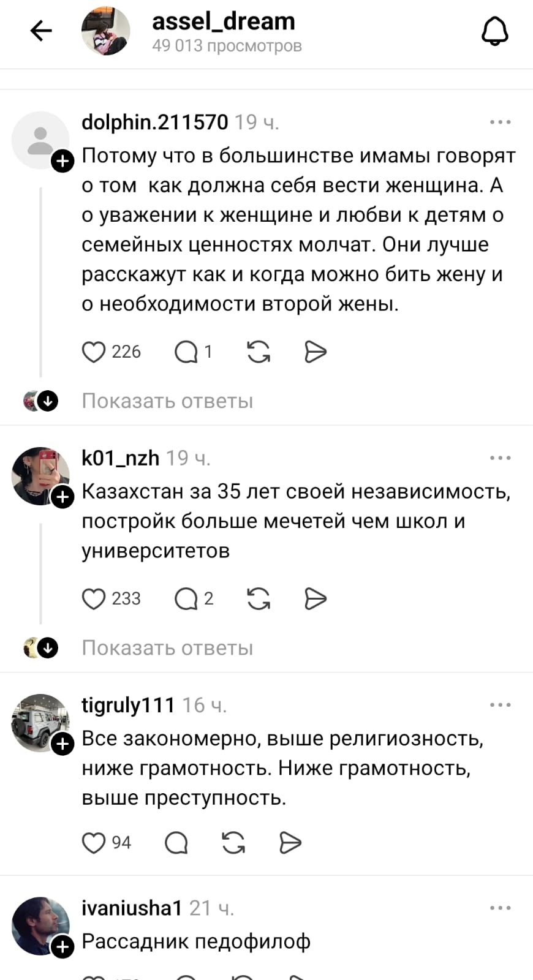Image resolution: width=533 pixels, height=980 pixels.
Task: Reply to tigruly111's comment
Action: coord(176,843)
